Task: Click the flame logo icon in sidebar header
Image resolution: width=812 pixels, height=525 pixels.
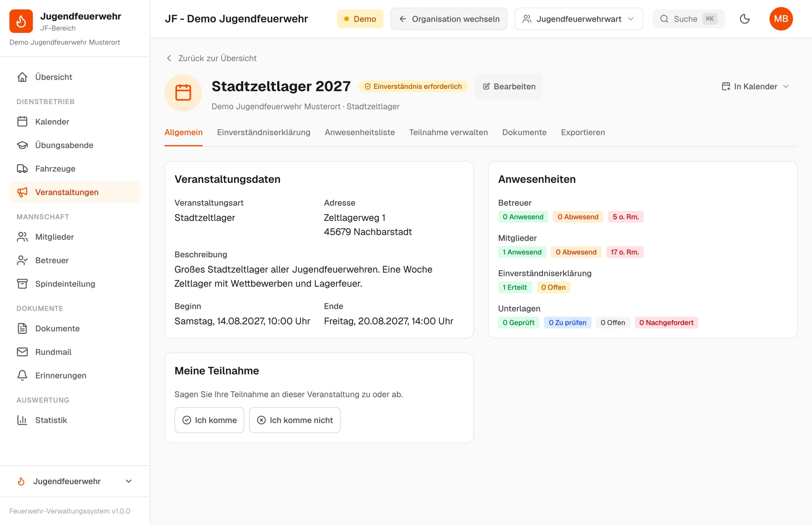Action: pos(21,21)
